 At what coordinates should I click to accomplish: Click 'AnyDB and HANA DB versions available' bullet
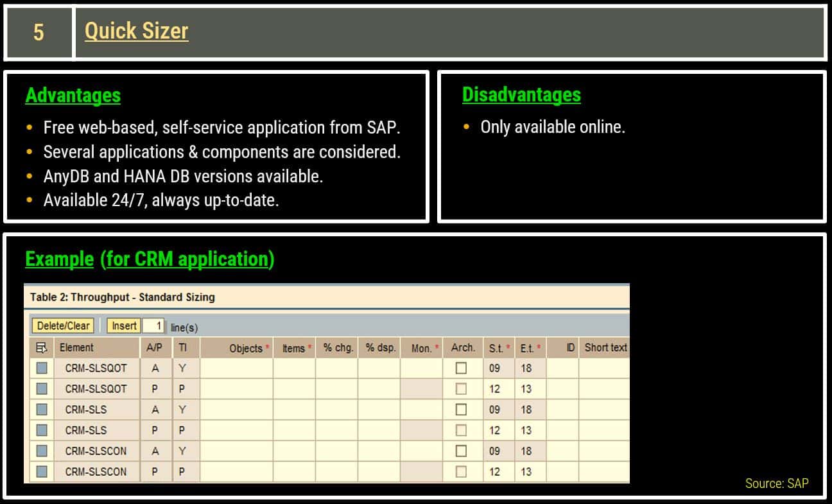click(183, 176)
